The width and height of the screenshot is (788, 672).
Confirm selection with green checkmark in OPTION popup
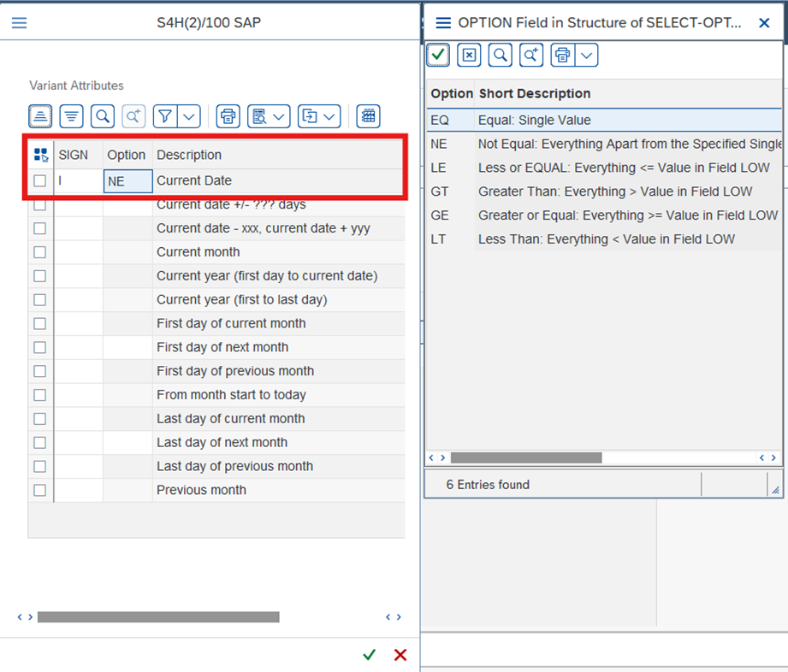tap(438, 55)
